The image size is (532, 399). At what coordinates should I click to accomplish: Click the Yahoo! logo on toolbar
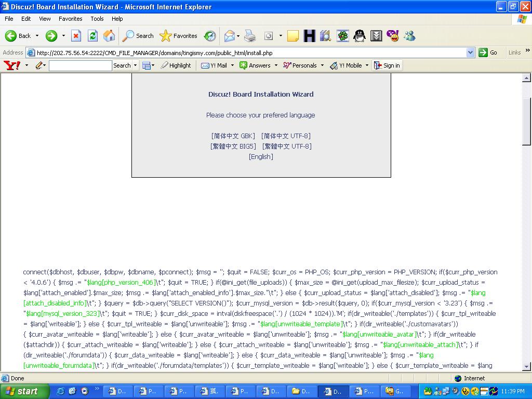point(12,65)
